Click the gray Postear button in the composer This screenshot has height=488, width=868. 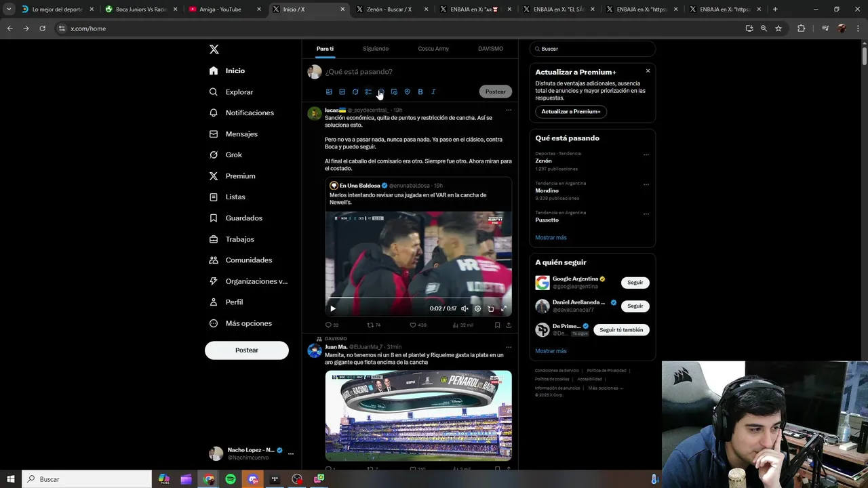pos(495,91)
